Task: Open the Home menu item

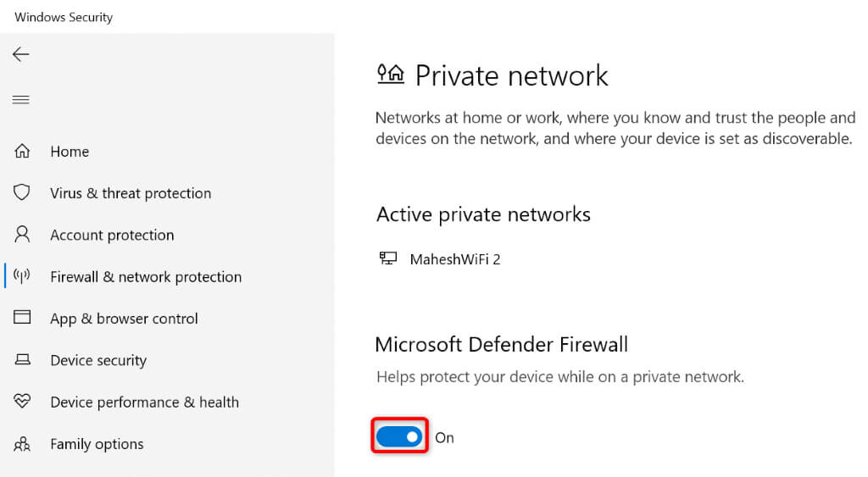Action: point(70,152)
